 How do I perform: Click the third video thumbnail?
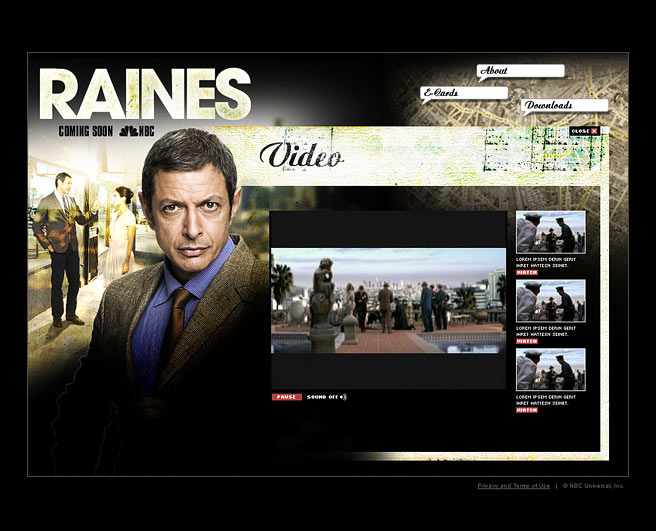551,369
